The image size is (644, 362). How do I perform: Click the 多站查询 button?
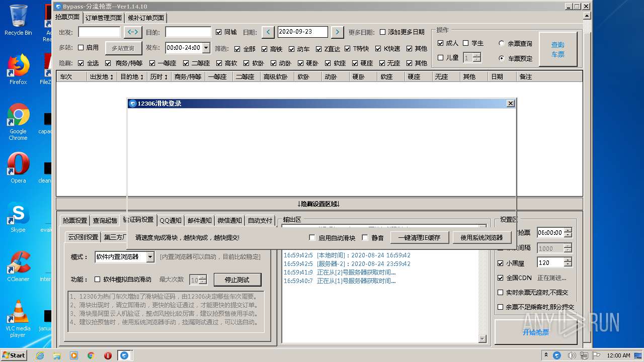click(123, 48)
